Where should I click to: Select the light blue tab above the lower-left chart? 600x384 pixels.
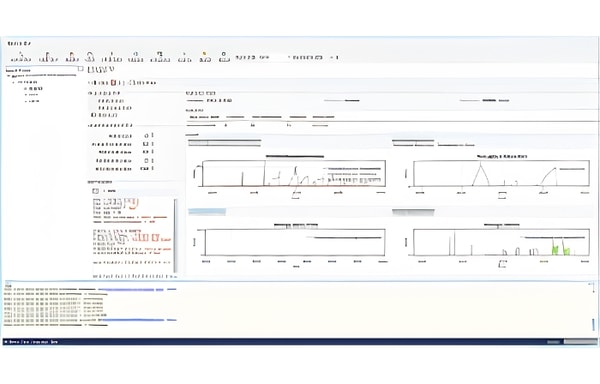[207, 212]
